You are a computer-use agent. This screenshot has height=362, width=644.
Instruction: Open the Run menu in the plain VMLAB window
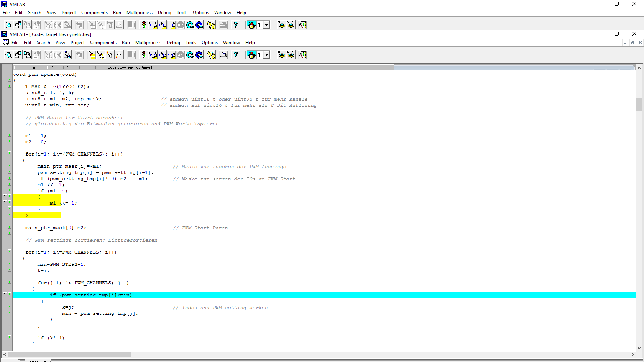[x=117, y=13]
